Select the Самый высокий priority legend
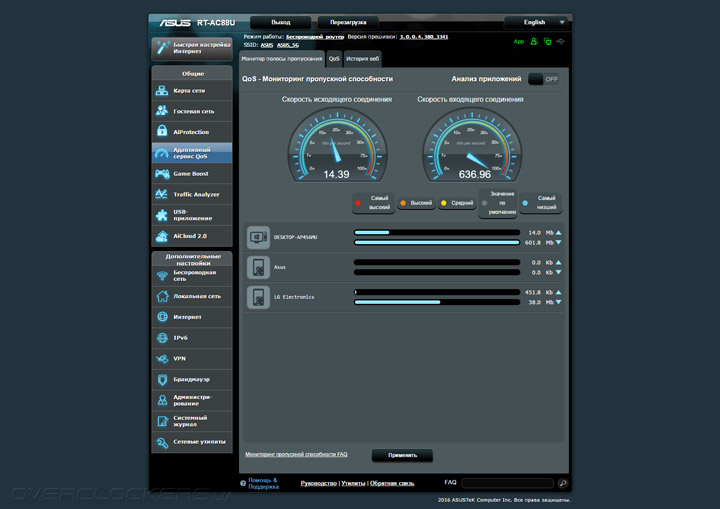The image size is (720, 509). [x=373, y=203]
